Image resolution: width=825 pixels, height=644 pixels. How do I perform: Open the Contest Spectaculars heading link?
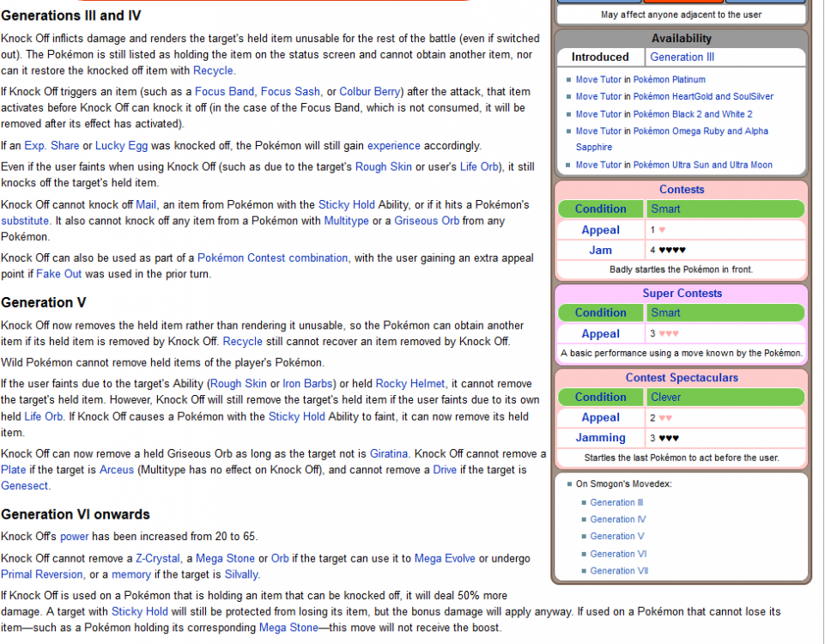coord(682,377)
